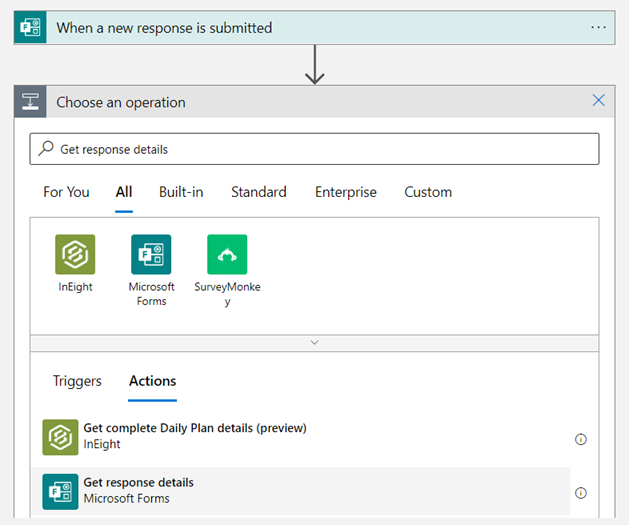
Task: Select the Built-in connectors tab
Action: [x=181, y=192]
